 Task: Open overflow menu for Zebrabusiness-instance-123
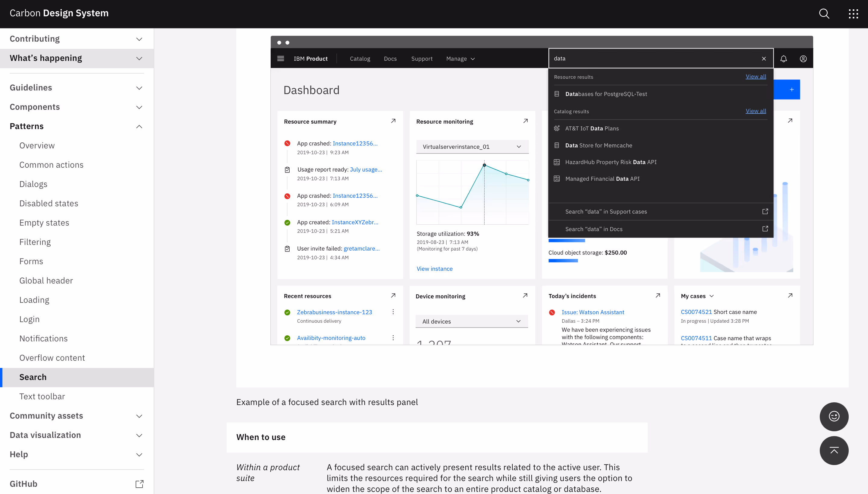pyautogui.click(x=393, y=312)
